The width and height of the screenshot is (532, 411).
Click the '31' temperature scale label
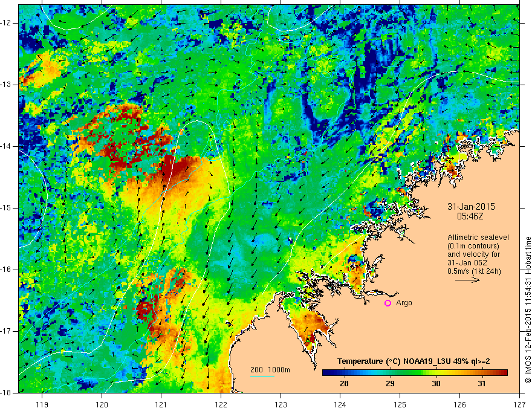point(482,384)
